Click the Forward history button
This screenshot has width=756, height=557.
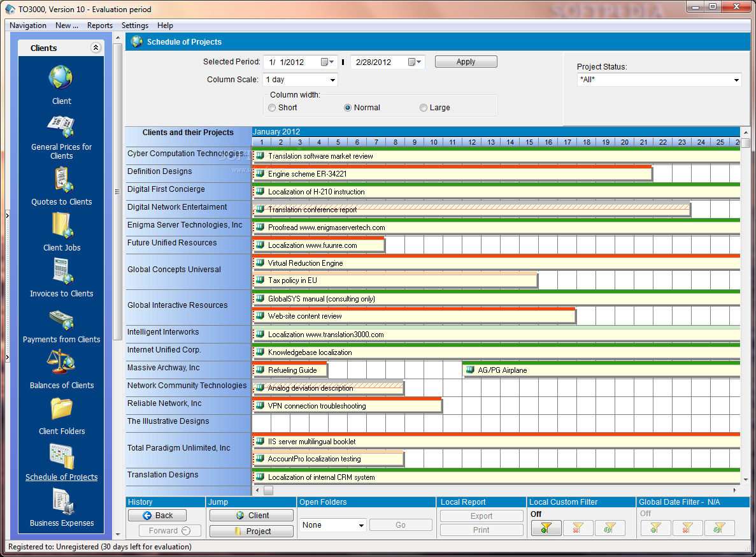point(169,530)
